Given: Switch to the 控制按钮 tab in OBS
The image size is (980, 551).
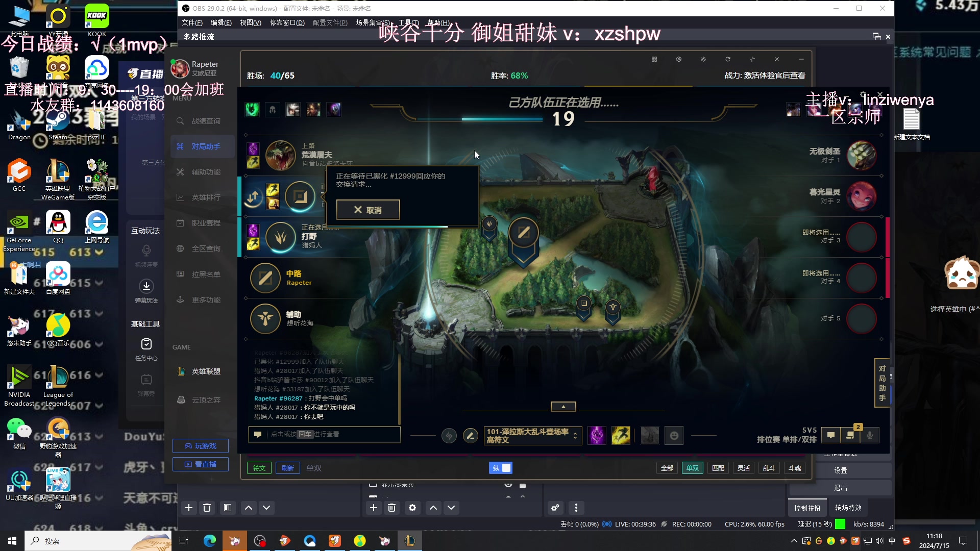Looking at the screenshot, I should pos(807,508).
